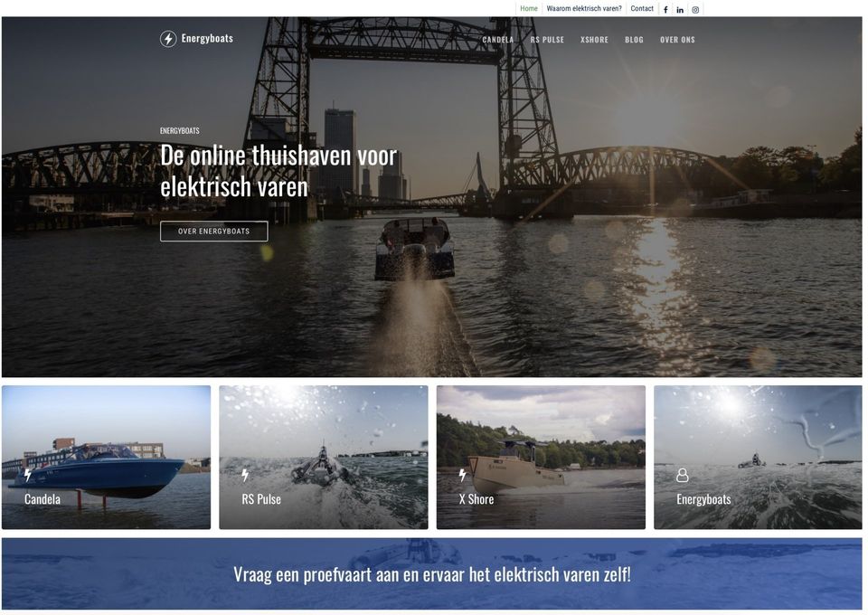The image size is (868, 615).
Task: Open the X Shore boat thumbnail
Action: (541, 458)
